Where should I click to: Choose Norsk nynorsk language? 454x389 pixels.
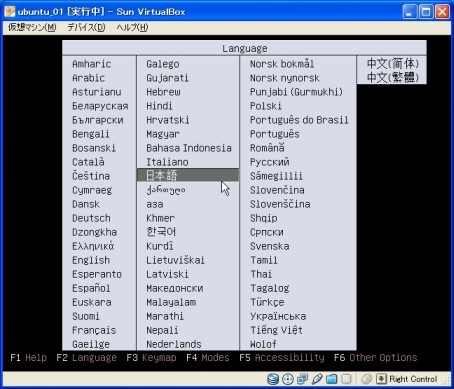[x=285, y=78]
